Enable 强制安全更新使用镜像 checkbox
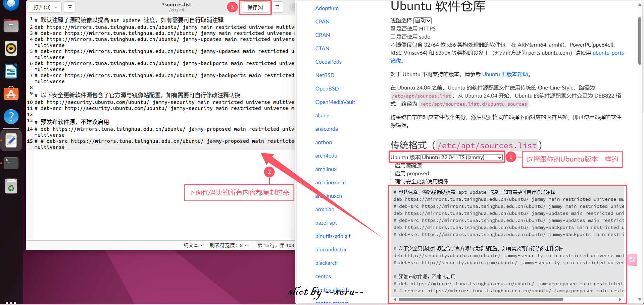 pos(393,181)
